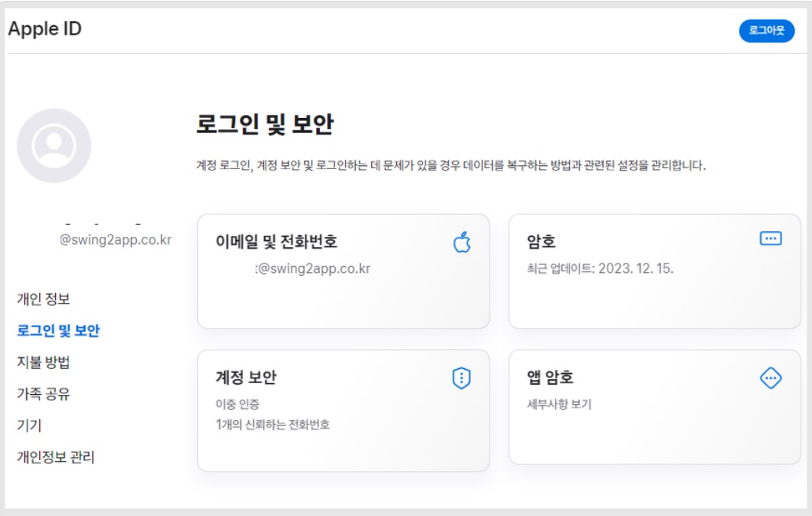Open the 이메일 및 전화번호 card title
812x516 pixels.
(x=277, y=241)
